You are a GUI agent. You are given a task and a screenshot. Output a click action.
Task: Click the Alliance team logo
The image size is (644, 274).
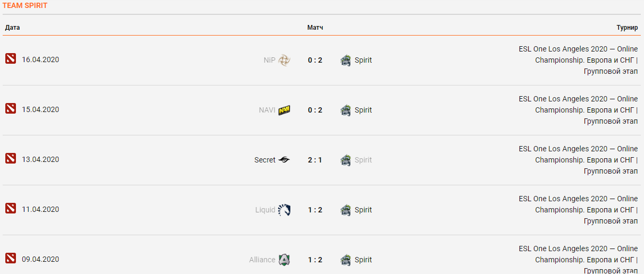click(x=284, y=260)
